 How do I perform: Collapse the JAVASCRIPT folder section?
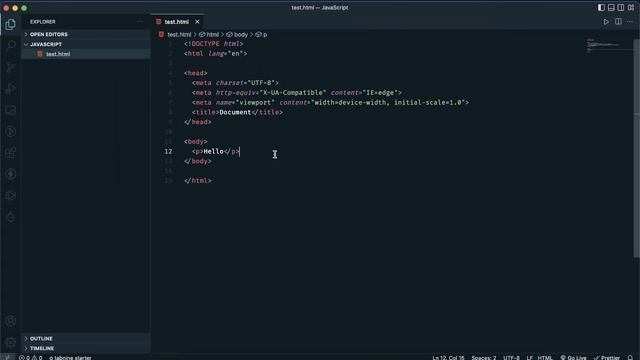86,44
